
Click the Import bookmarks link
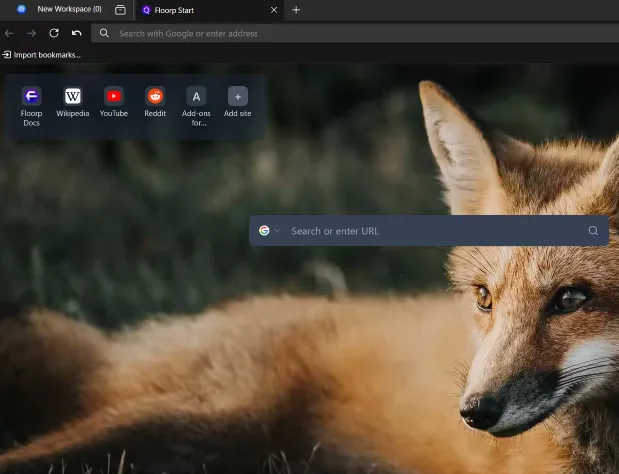[x=42, y=55]
